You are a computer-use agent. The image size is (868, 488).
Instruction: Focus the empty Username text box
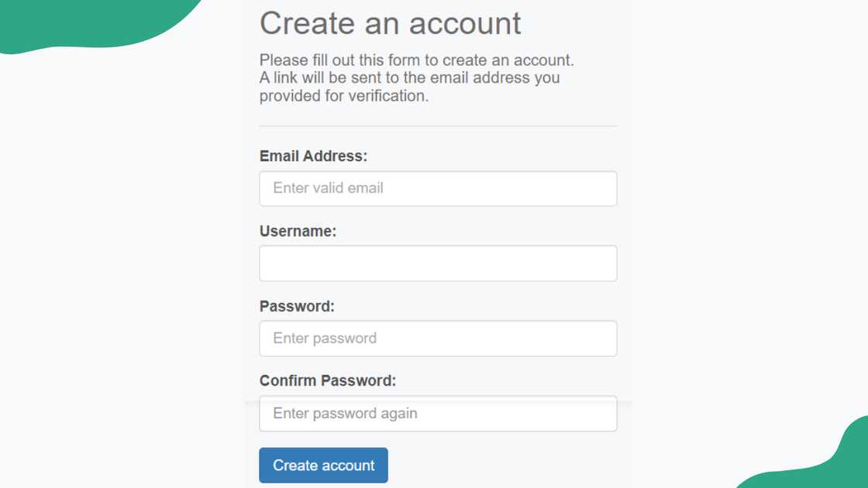pos(438,263)
